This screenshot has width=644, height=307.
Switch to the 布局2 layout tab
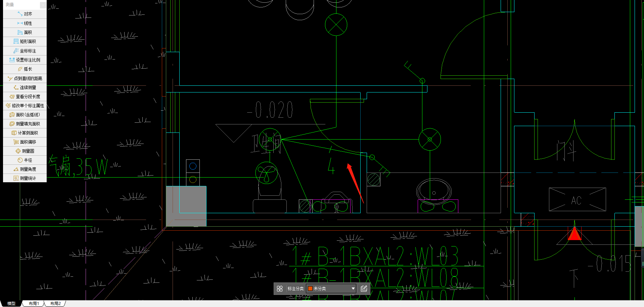(x=55, y=303)
